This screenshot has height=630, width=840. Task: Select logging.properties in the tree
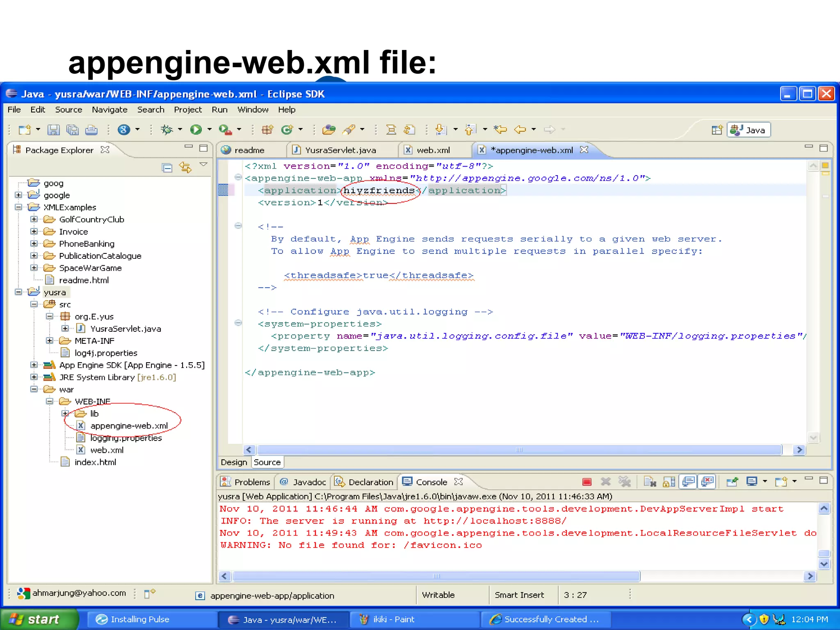coord(126,438)
